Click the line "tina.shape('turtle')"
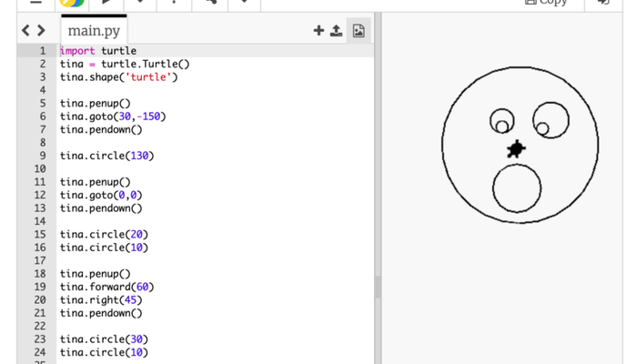This screenshot has width=637, height=364. pyautogui.click(x=119, y=76)
